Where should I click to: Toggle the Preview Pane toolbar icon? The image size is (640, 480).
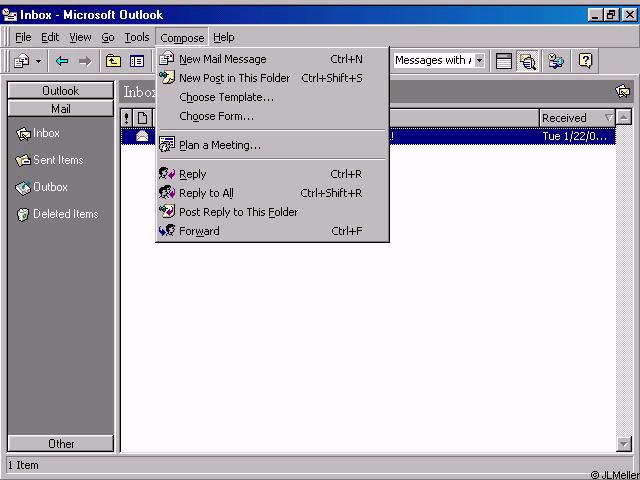tap(504, 61)
